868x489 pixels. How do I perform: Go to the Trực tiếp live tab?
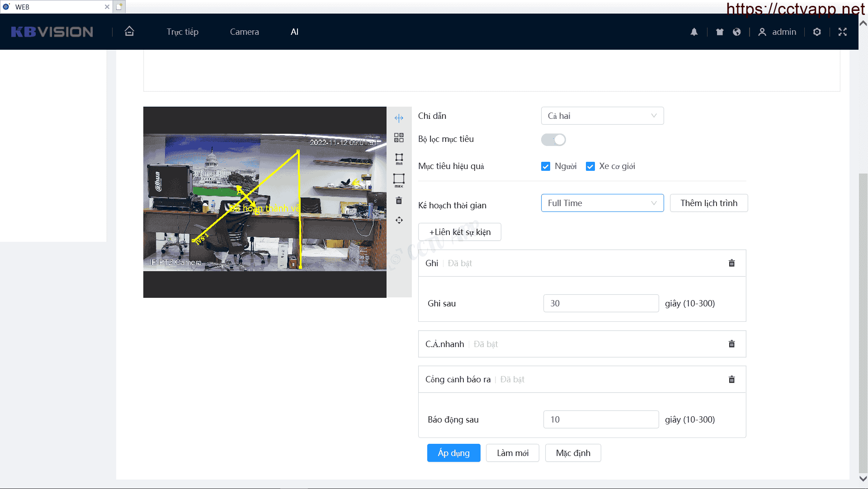click(182, 32)
